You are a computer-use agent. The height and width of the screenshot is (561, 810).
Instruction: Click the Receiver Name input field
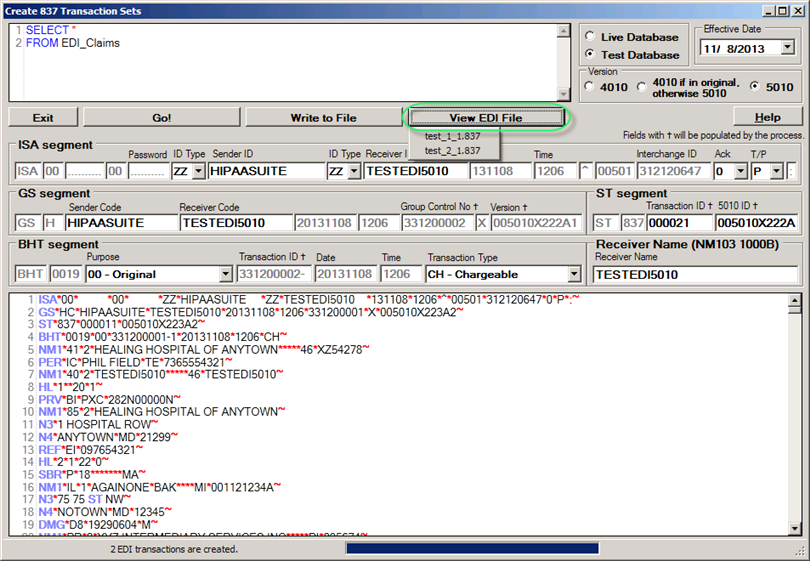(x=694, y=274)
